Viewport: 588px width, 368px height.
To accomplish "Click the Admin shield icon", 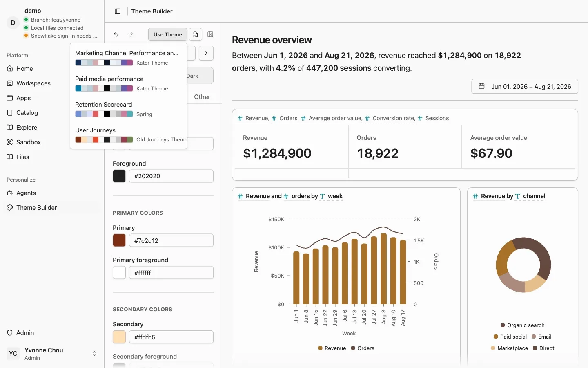I will (10, 333).
